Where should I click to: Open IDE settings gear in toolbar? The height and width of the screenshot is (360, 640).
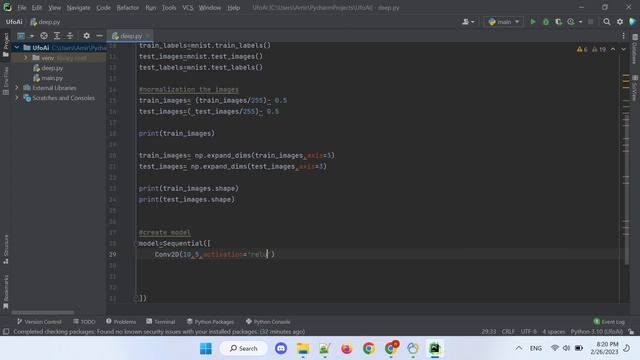620,22
